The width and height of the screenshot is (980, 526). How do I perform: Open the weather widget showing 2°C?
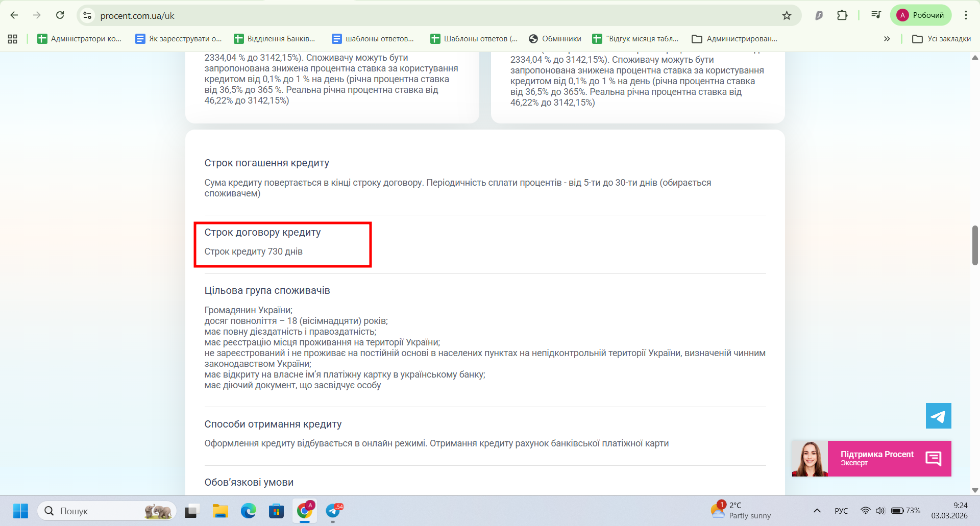(741, 510)
